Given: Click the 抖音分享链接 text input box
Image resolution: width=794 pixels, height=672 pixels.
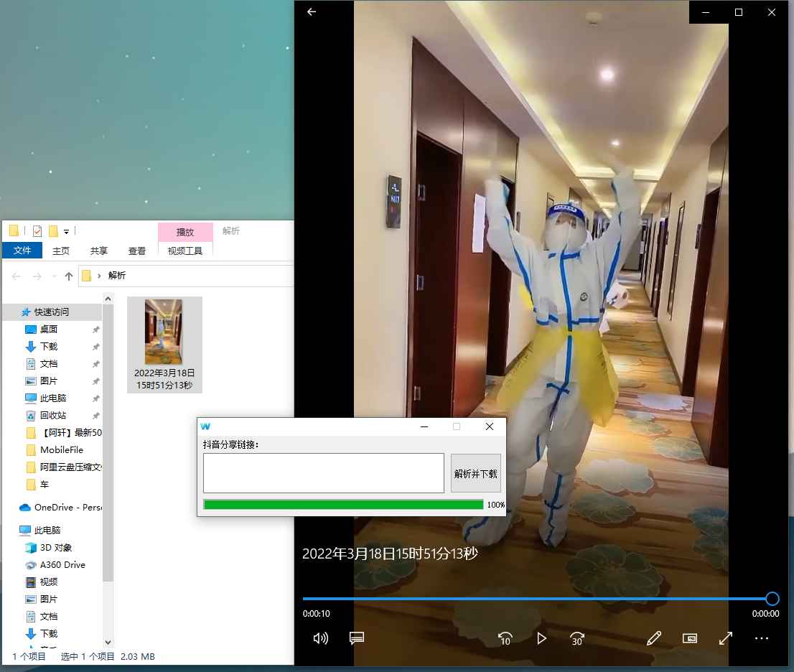Looking at the screenshot, I should (x=324, y=473).
